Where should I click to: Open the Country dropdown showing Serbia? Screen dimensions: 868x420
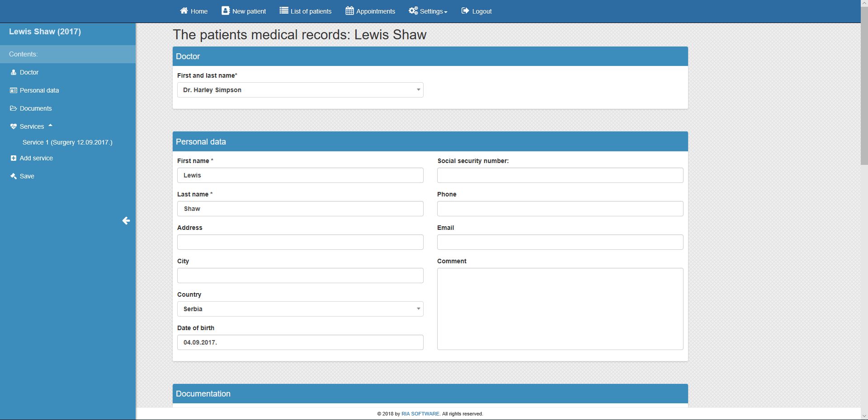click(300, 309)
